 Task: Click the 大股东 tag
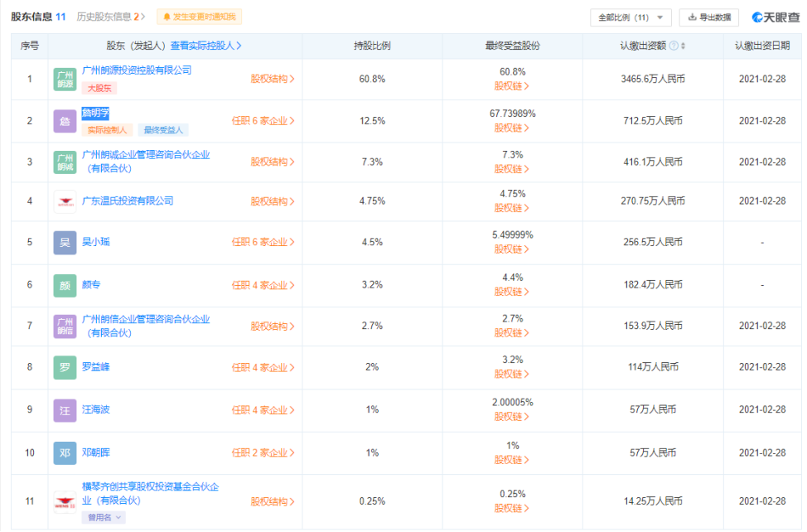click(x=99, y=89)
